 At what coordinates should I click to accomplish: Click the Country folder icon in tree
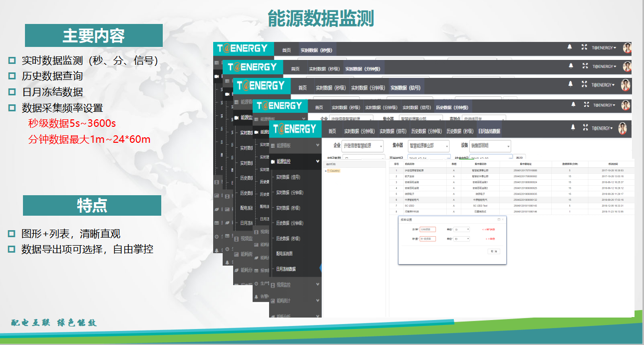coord(328,171)
